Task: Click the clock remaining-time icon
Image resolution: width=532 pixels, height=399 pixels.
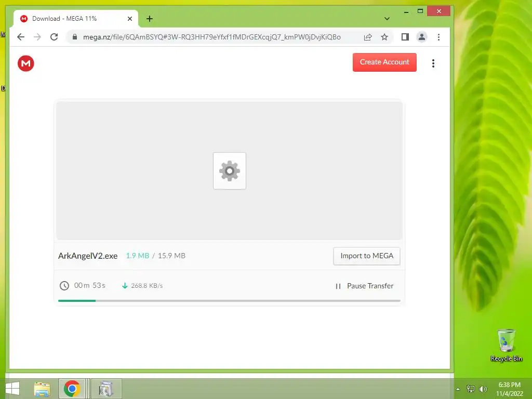Action: pyautogui.click(x=64, y=286)
